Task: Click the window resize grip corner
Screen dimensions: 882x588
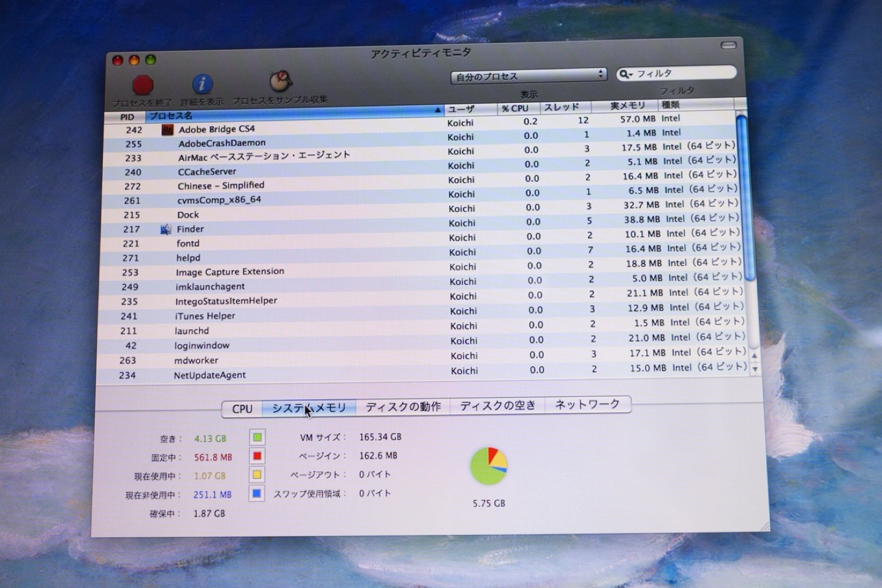Action: coord(764,526)
